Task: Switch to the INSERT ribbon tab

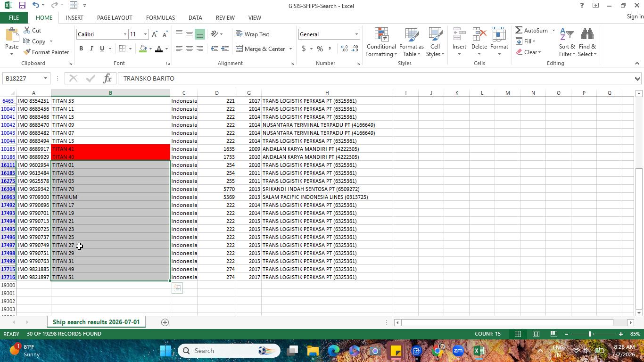Action: tap(74, 18)
